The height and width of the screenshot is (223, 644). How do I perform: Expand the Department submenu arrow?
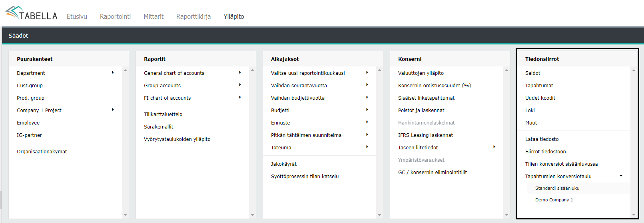point(113,72)
